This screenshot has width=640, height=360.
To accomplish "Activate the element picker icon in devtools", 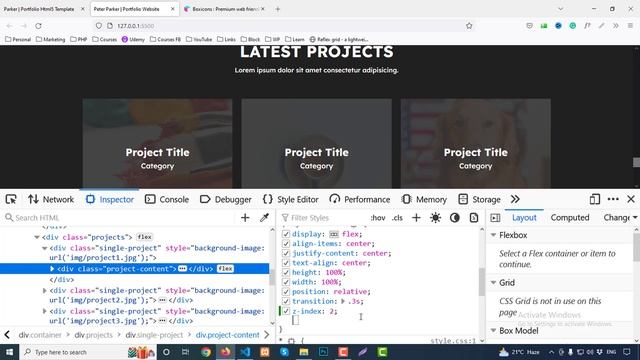I will (11, 199).
